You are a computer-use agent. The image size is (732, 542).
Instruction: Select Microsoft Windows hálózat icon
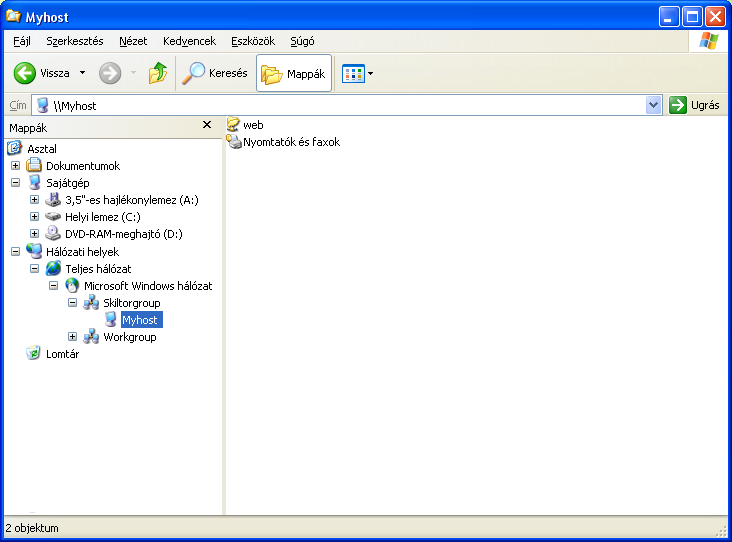pyautogui.click(x=72, y=285)
